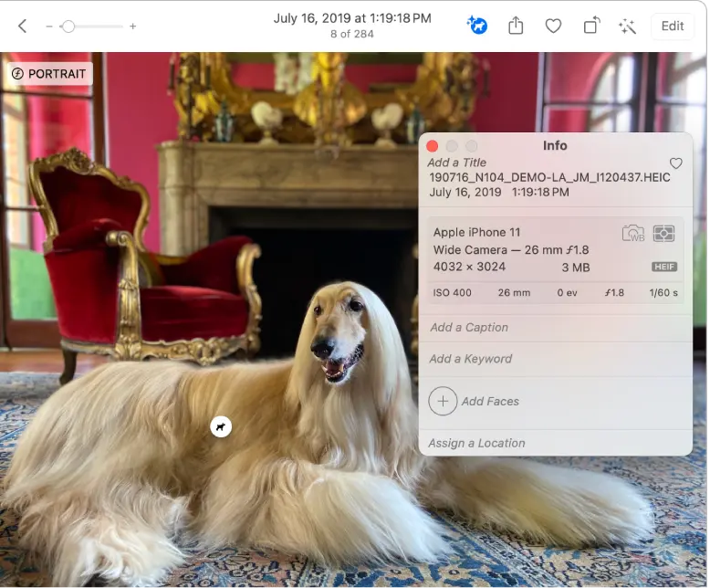Open the Visual Look Up dog info button
Image resolution: width=710 pixels, height=588 pixels.
click(x=476, y=26)
